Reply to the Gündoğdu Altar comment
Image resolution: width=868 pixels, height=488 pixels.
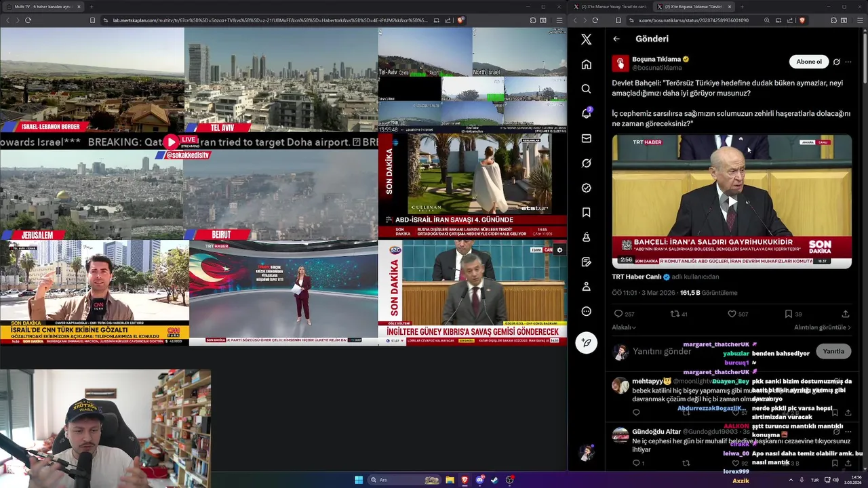(636, 463)
